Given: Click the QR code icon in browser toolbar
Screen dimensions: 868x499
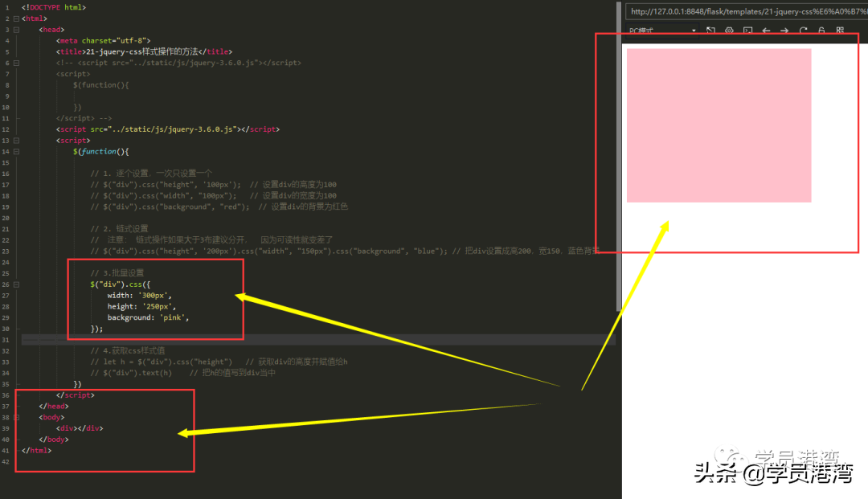Looking at the screenshot, I should click(840, 31).
